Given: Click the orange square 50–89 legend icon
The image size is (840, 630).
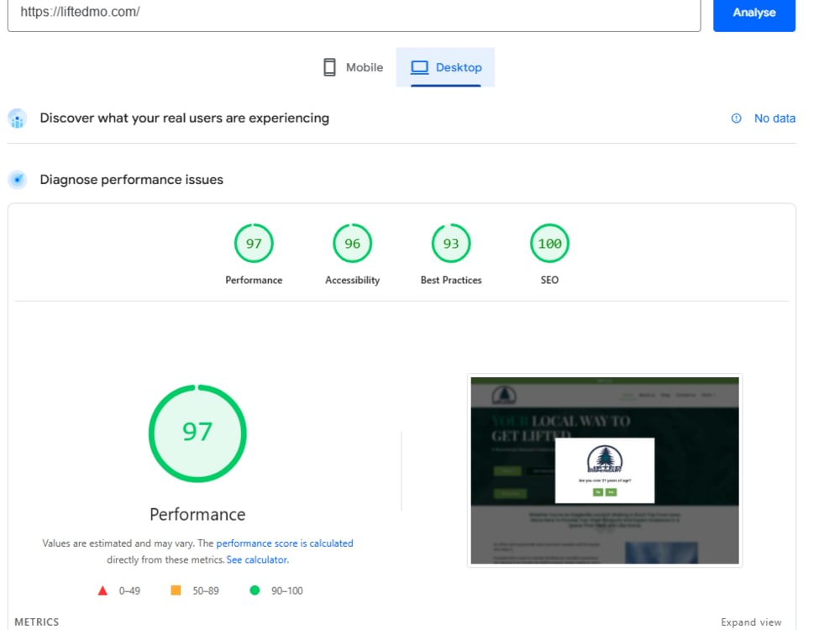Looking at the screenshot, I should (x=176, y=591).
